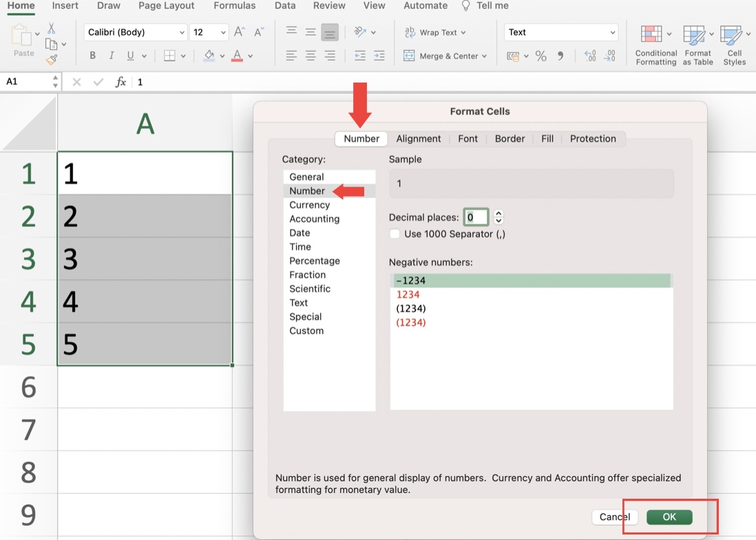Click Decrease Indent icon
The image size is (756, 540).
[x=359, y=56]
